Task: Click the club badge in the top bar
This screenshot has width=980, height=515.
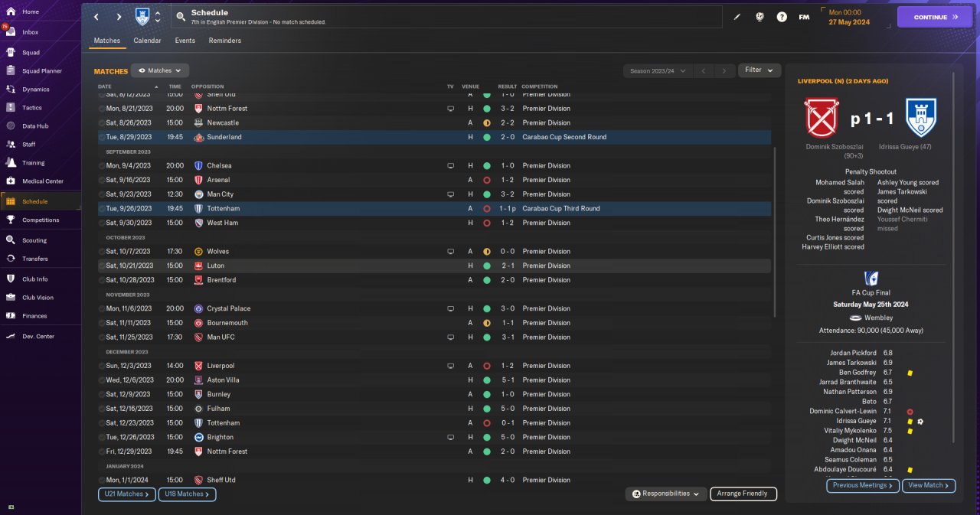Action: pyautogui.click(x=142, y=17)
